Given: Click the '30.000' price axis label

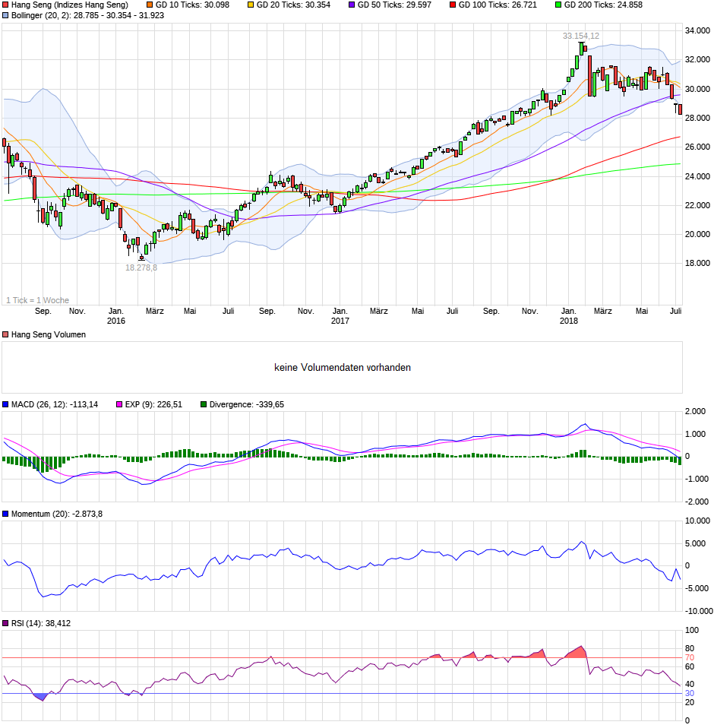Looking at the screenshot, I should (x=697, y=89).
